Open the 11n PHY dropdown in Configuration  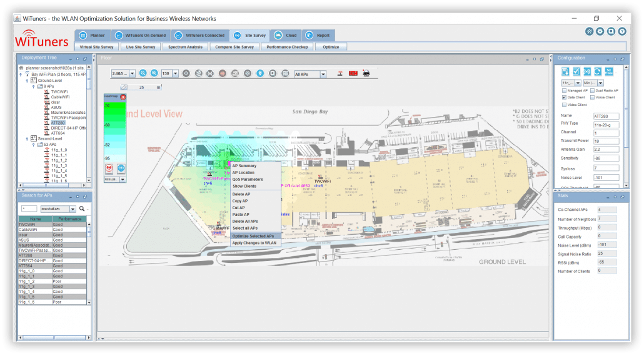578,83
